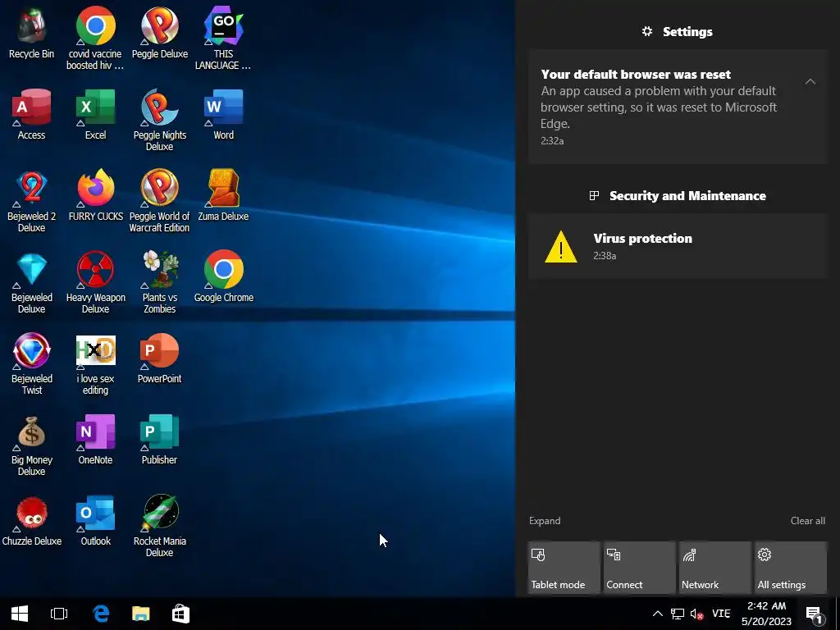Viewport: 840px width, 630px height.
Task: Open the Windows Start menu
Action: coord(20,614)
